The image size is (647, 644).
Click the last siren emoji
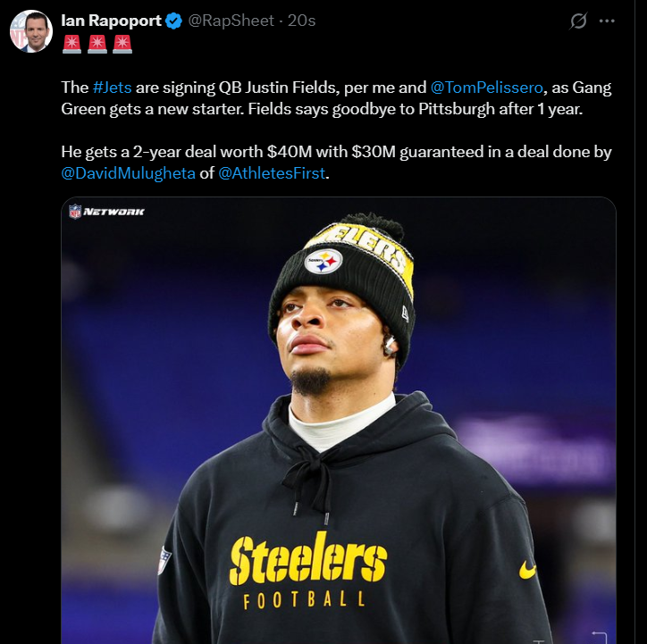(x=122, y=44)
